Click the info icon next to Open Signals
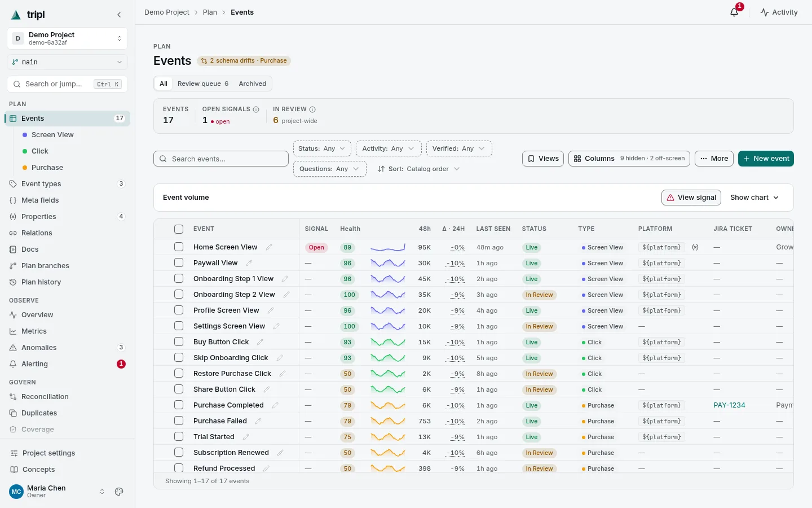The image size is (812, 508). pyautogui.click(x=256, y=110)
